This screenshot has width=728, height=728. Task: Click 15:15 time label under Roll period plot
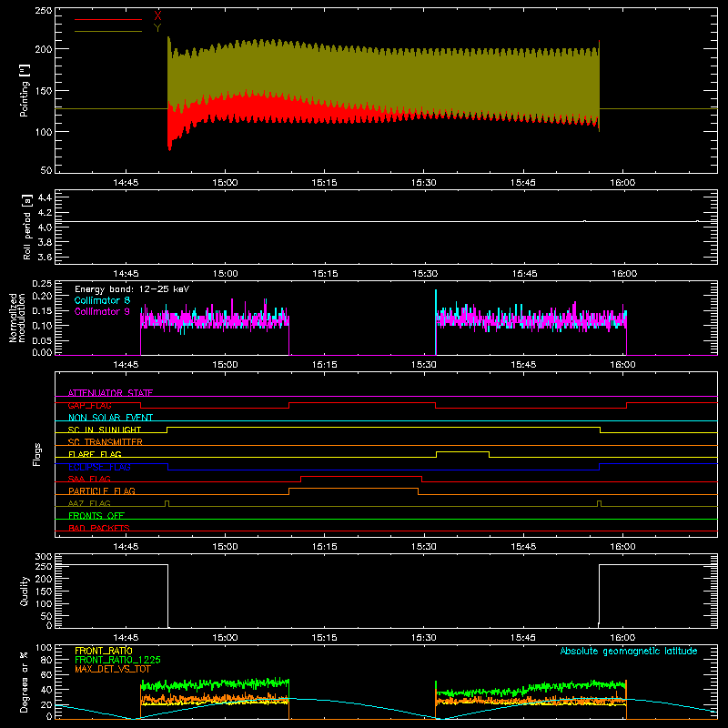tap(325, 274)
